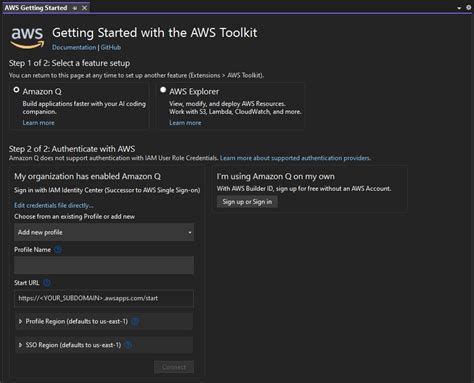The width and height of the screenshot is (474, 383).
Task: Close the AWS Getting Started tab
Action: point(85,8)
